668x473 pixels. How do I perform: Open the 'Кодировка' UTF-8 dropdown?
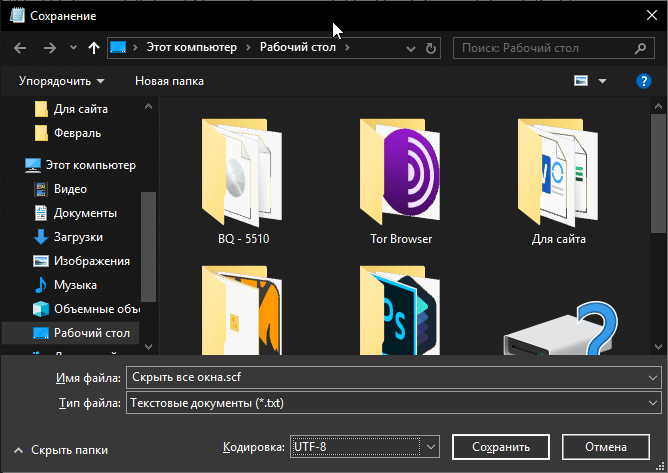[x=365, y=447]
